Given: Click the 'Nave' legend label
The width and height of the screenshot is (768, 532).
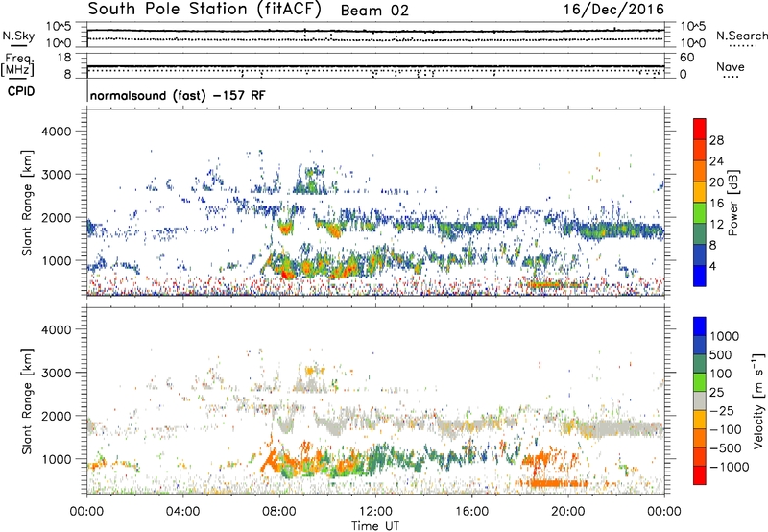Looking at the screenshot, I should click(x=731, y=66).
